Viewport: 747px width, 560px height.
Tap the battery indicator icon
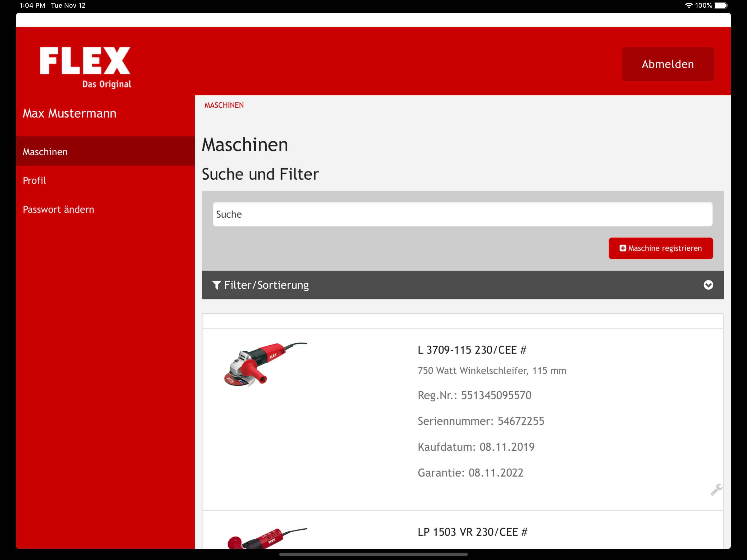click(x=721, y=5)
